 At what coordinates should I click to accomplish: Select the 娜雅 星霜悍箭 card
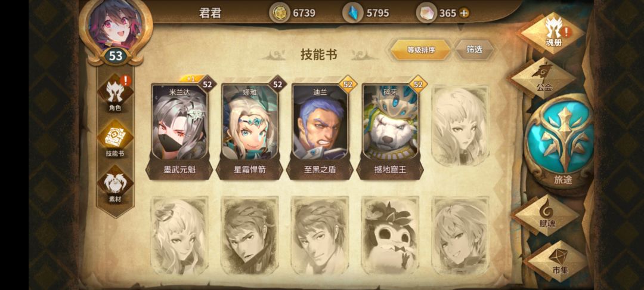[249, 128]
